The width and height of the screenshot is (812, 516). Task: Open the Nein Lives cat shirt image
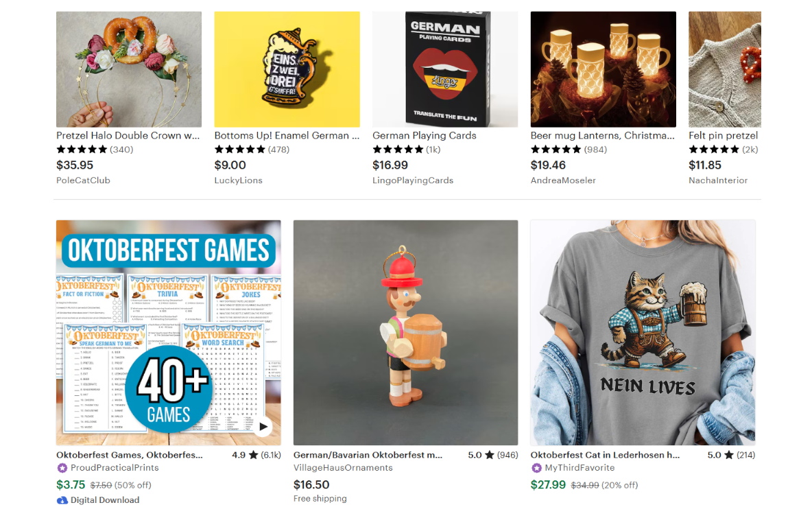click(643, 333)
